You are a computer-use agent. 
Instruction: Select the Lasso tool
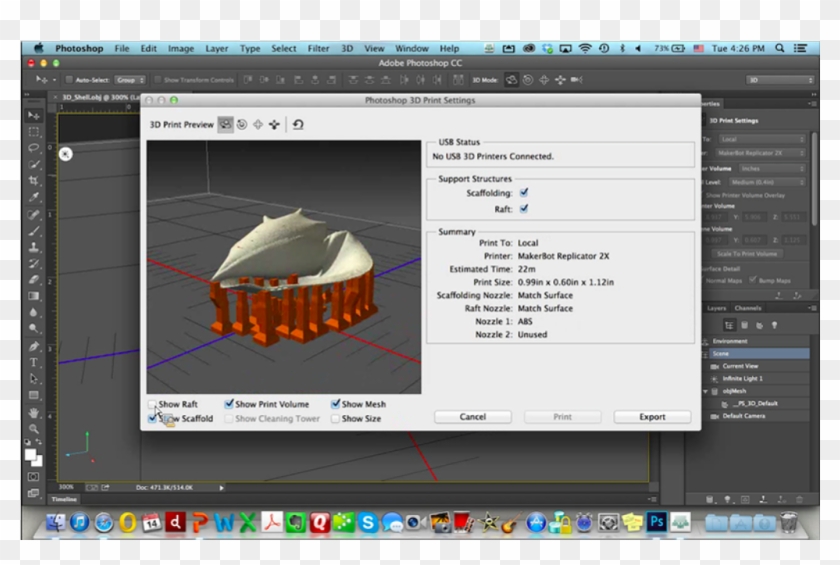pyautogui.click(x=34, y=148)
